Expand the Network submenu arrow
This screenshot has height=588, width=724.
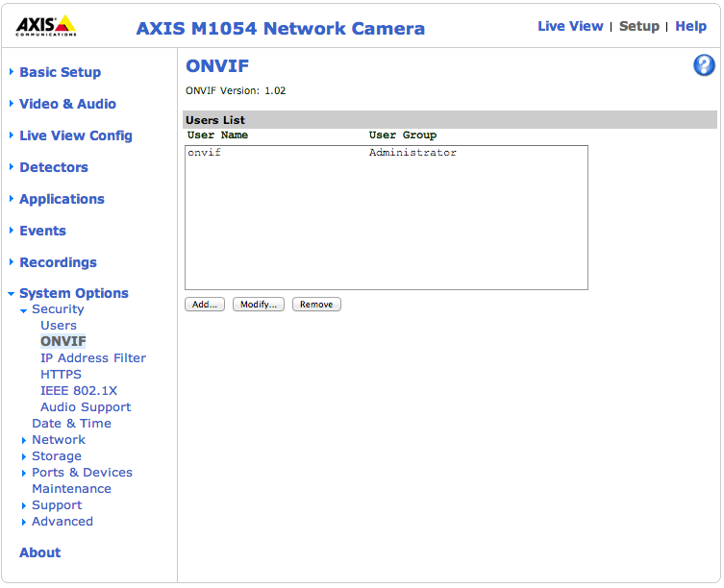[x=24, y=440]
